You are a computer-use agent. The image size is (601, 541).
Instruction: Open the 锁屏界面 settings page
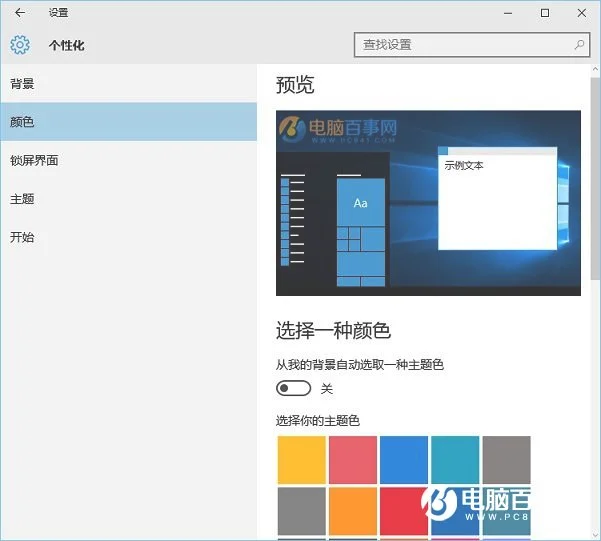[x=129, y=160]
